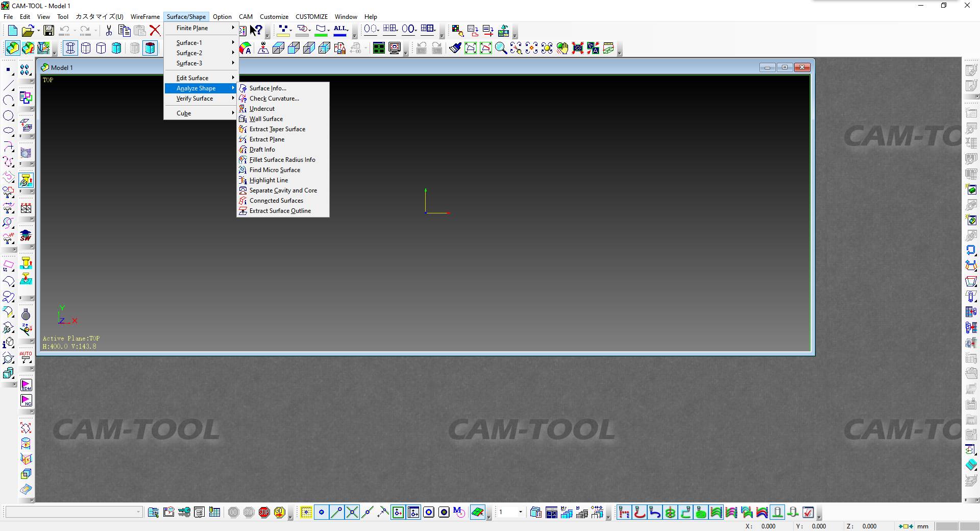Expand the Cube submenu
This screenshot has width=980, height=531.
click(201, 113)
